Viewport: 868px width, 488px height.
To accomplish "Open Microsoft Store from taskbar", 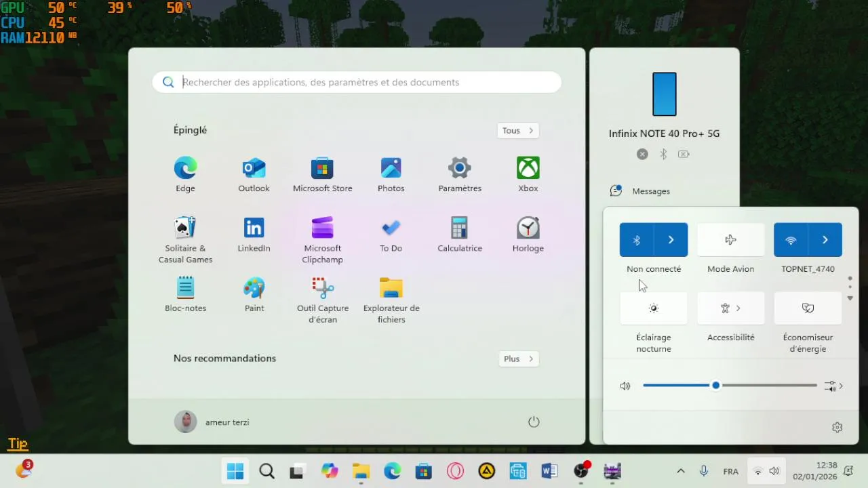I will (424, 471).
